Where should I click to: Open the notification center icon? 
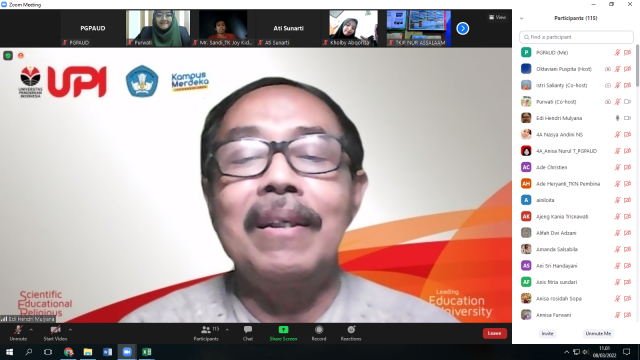click(x=627, y=352)
